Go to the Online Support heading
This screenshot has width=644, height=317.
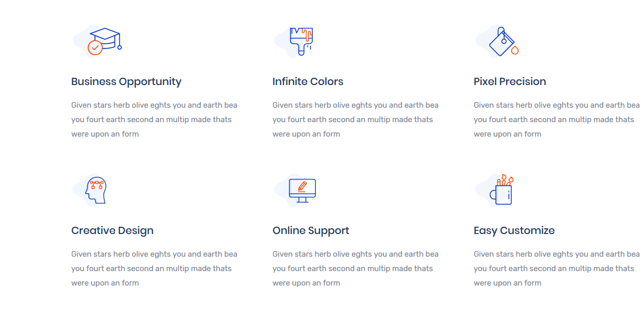click(311, 230)
